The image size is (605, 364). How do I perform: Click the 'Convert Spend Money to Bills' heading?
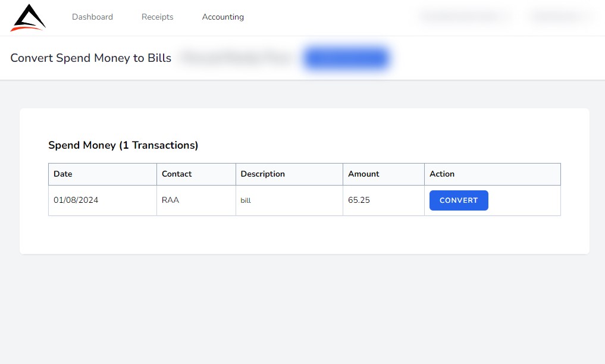[x=91, y=58]
